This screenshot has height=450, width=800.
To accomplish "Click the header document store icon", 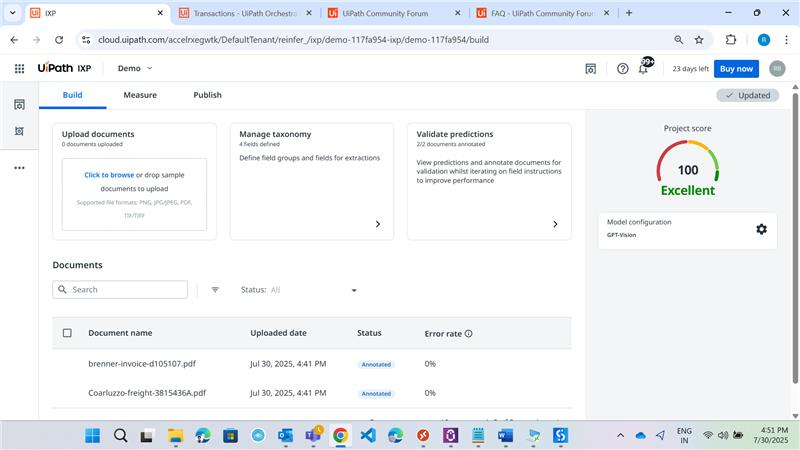I will (x=590, y=68).
